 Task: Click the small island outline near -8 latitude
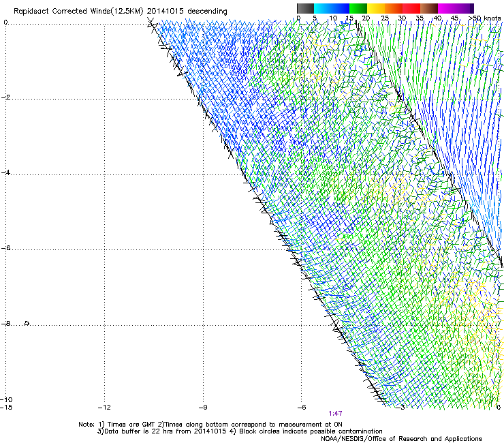(27, 323)
